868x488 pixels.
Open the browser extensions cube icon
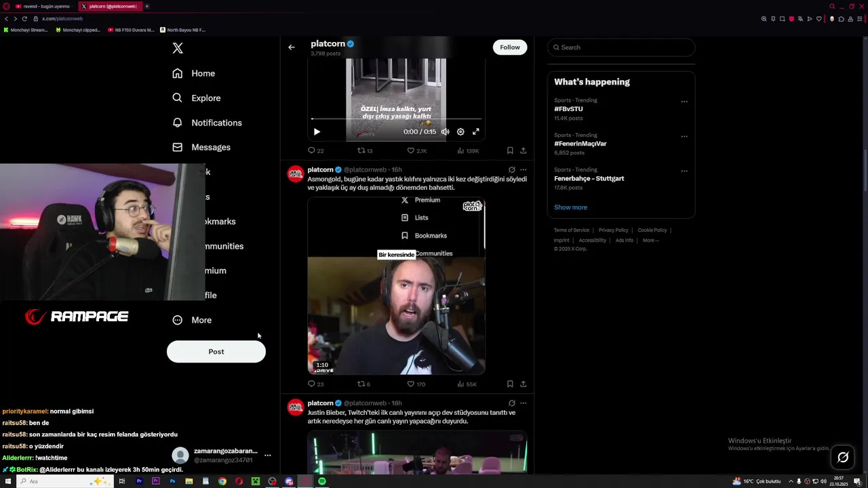point(841,18)
